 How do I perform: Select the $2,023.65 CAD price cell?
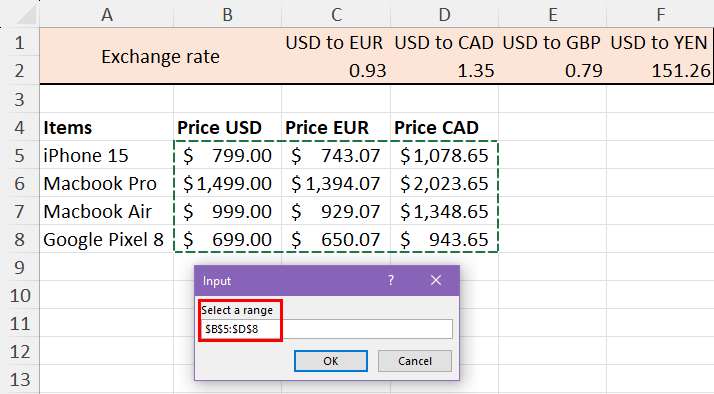444,183
